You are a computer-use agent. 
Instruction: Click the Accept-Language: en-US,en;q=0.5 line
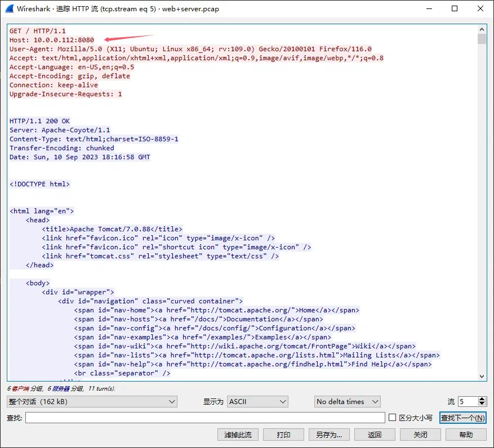(72, 67)
